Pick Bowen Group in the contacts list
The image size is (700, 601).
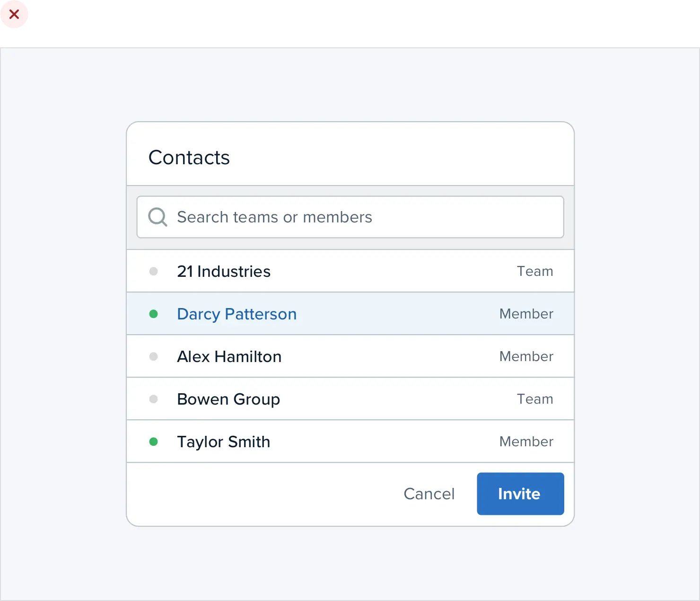(x=228, y=399)
